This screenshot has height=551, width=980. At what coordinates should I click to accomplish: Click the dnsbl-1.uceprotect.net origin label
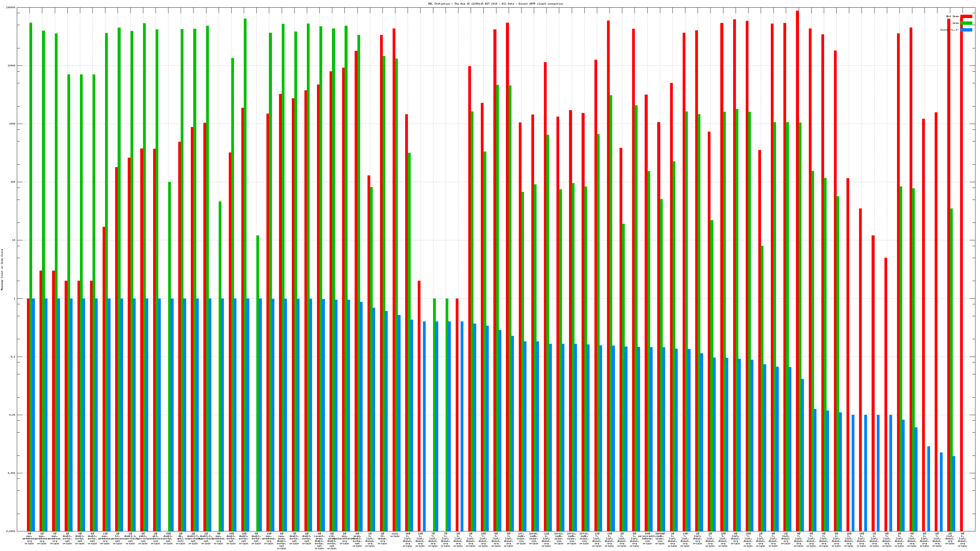tap(130, 538)
